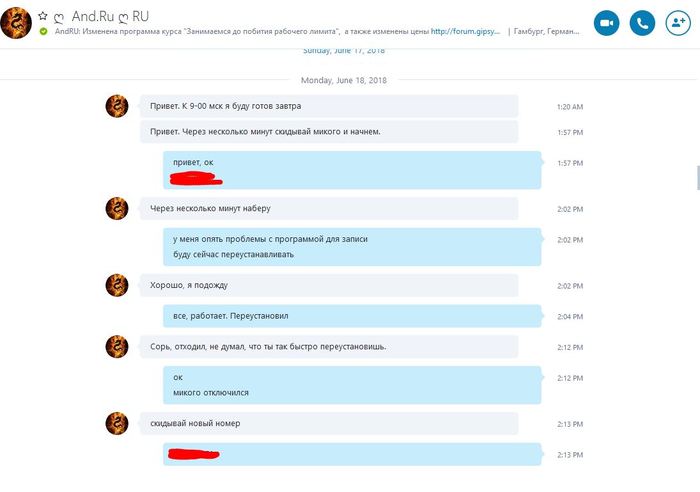Start an audio call with And.Ru
The width and height of the screenshot is (700, 492).
pyautogui.click(x=642, y=23)
